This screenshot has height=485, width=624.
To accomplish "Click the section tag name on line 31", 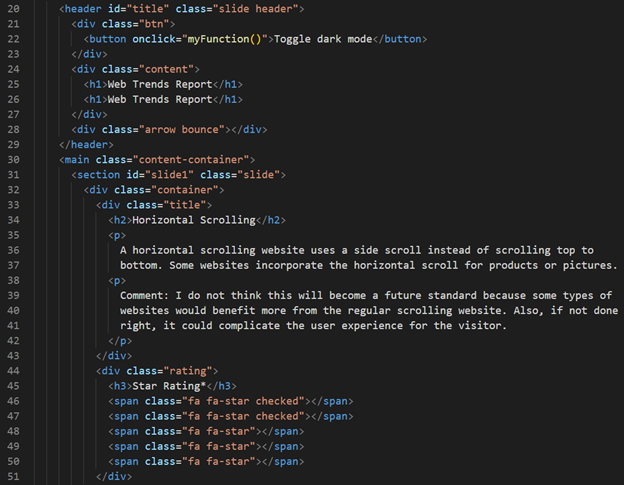I will [x=99, y=175].
